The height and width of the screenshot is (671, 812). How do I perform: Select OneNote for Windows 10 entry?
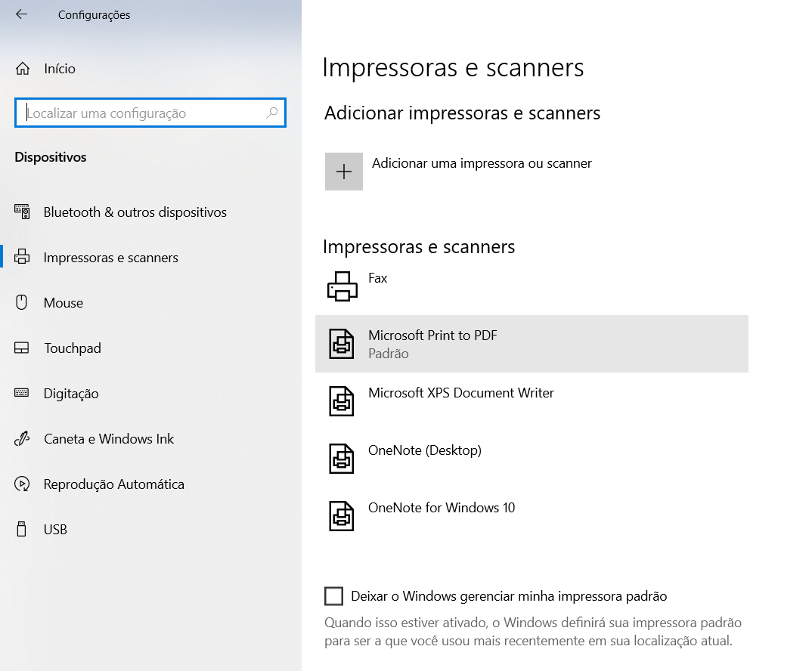pyautogui.click(x=532, y=516)
